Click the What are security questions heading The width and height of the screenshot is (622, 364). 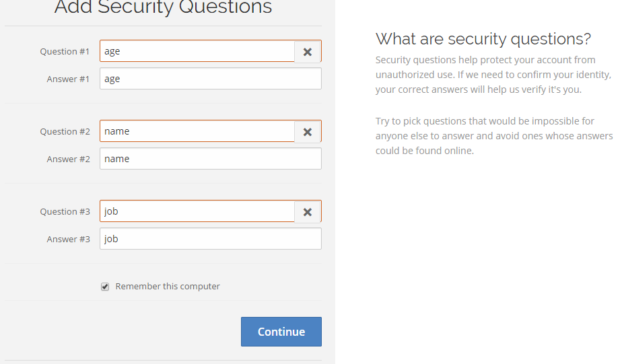(483, 39)
